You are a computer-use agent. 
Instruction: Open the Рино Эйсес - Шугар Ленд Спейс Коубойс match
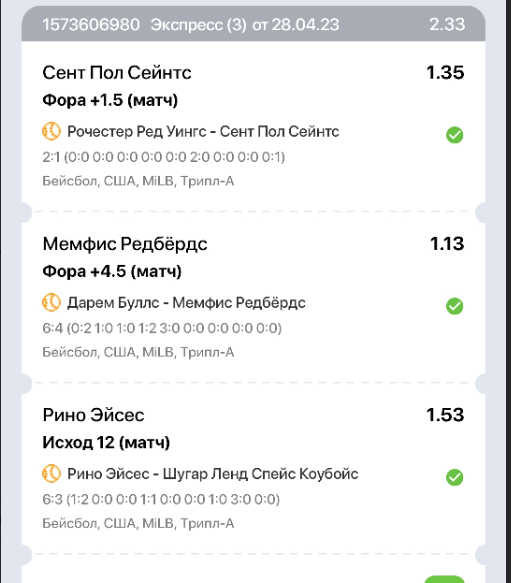pyautogui.click(x=212, y=474)
